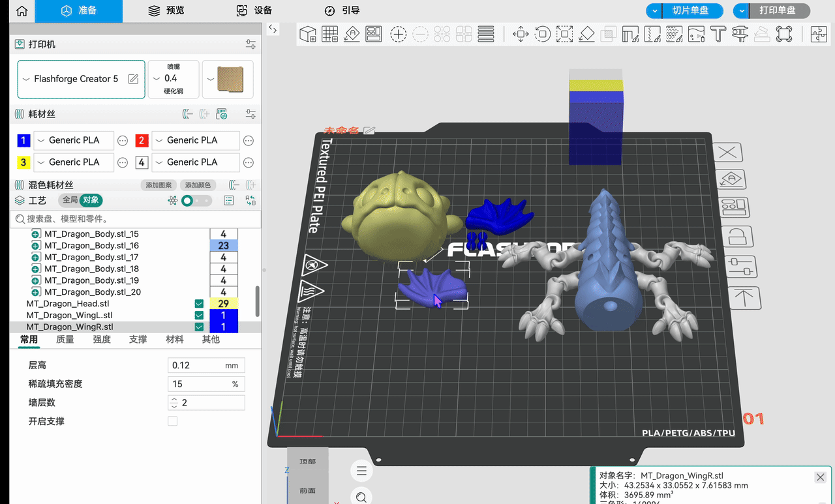Viewport: 835px width, 504px height.
Task: Toggle MT_Dragon_Head.stl printable checkbox
Action: [199, 304]
